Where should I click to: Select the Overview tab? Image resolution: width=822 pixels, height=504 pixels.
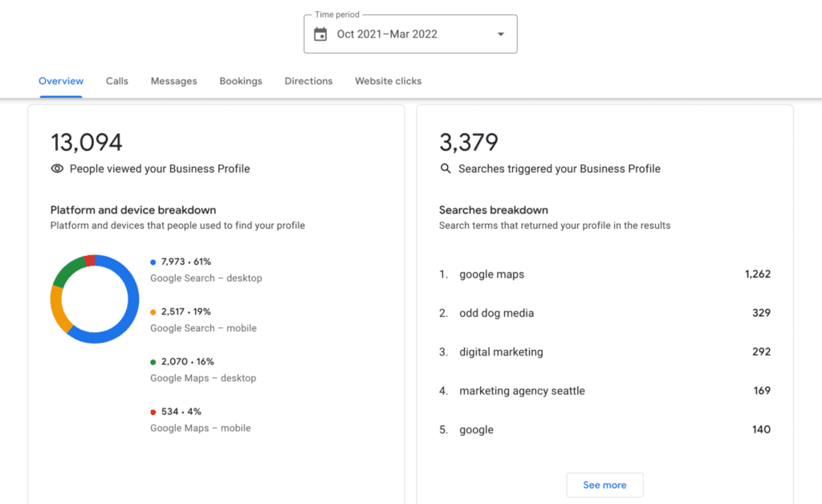(x=60, y=81)
